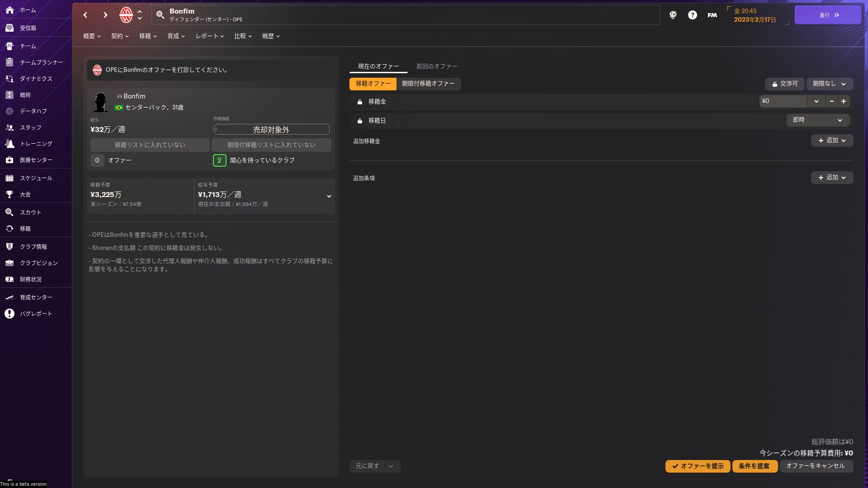The height and width of the screenshot is (488, 868).
Task: Open the 即時 transfer date dropdown
Action: [818, 120]
